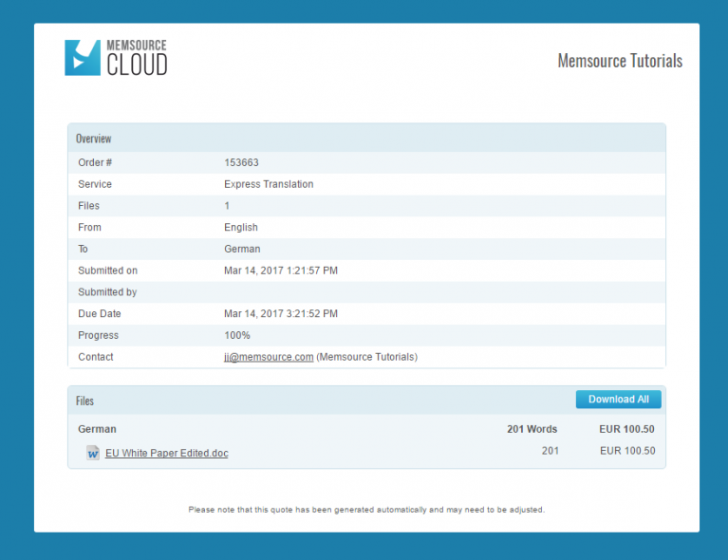
Task: Click the Files count value 1
Action: (227, 206)
